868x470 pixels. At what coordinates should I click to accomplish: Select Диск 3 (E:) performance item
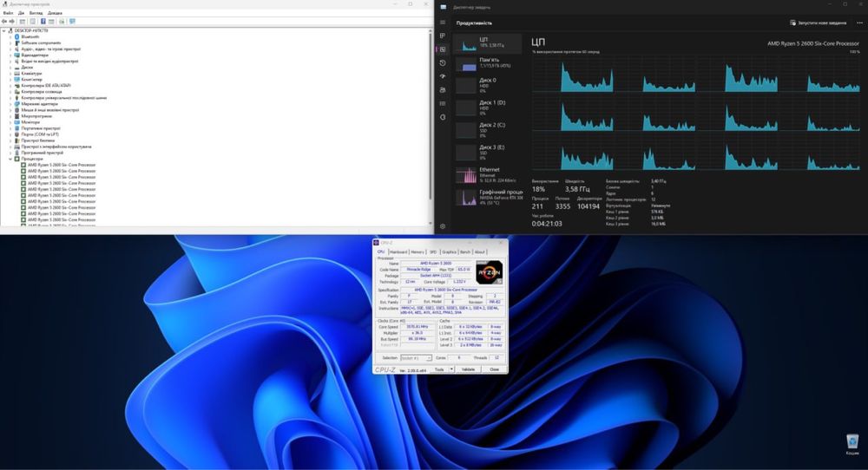(x=487, y=152)
